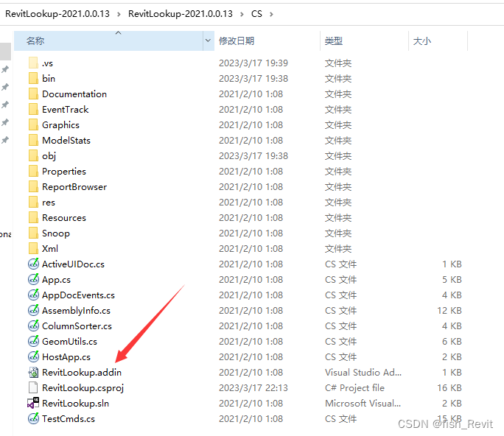Select the Graphics folder icon
Image resolution: width=504 pixels, height=436 pixels.
[33, 124]
